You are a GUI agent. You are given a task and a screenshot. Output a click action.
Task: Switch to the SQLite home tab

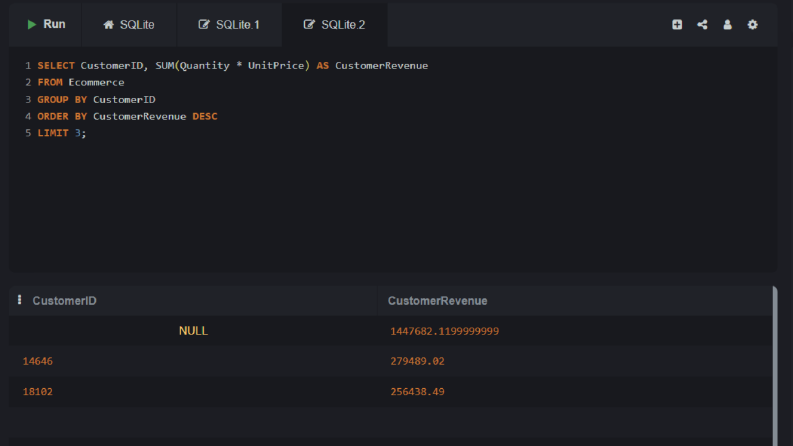[x=129, y=24]
